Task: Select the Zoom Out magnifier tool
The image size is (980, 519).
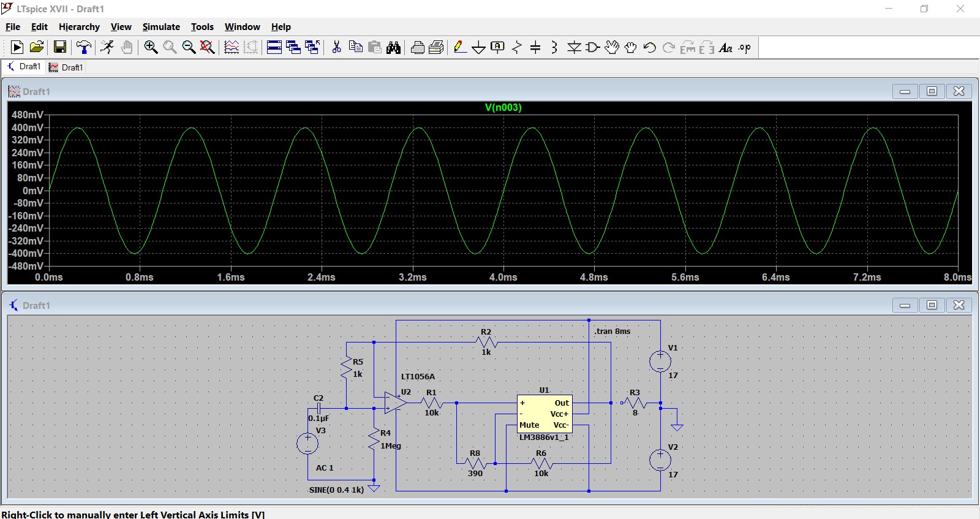Action: coord(189,47)
